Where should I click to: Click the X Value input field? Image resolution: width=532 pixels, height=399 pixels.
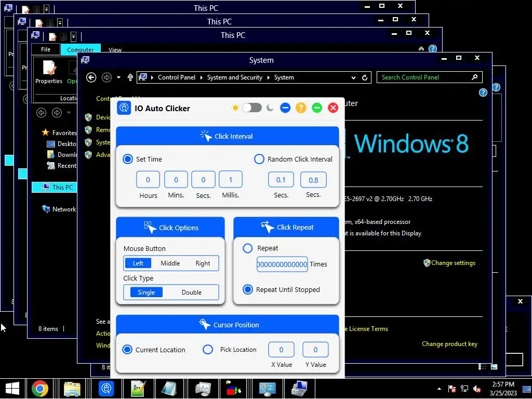[281, 350]
